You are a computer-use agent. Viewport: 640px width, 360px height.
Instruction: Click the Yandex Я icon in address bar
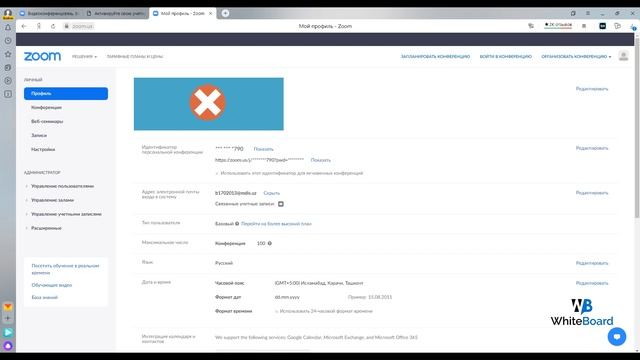tap(39, 26)
